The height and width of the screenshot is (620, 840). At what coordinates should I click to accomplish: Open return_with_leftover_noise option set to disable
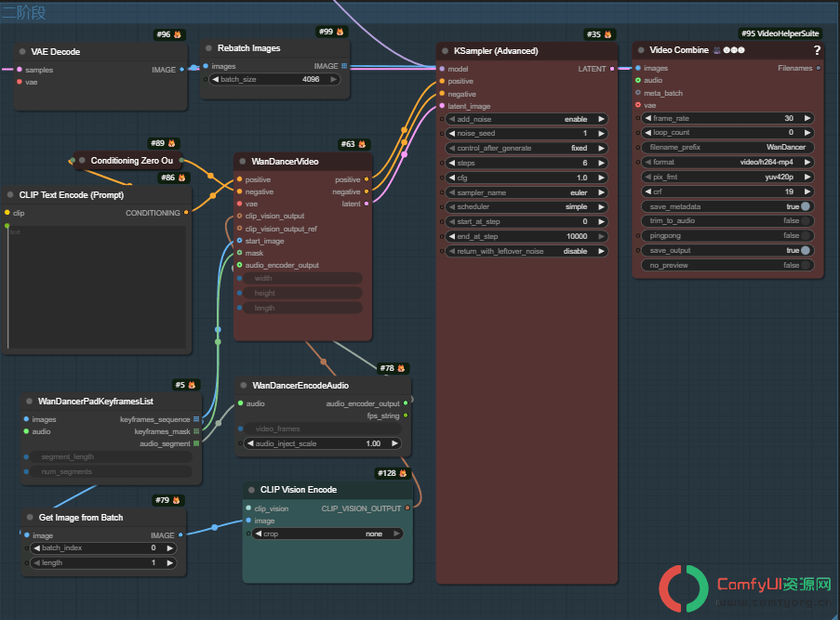tap(527, 251)
